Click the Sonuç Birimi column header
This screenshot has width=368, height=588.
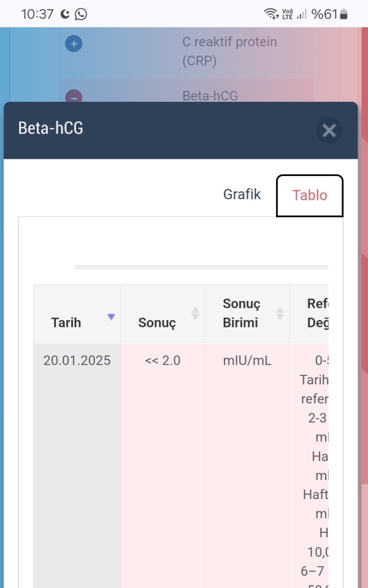247,313
